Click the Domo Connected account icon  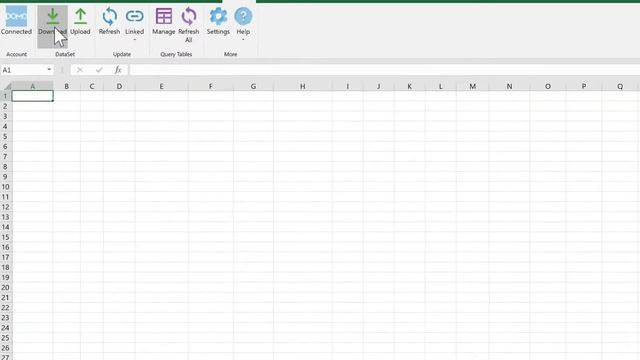point(16,16)
